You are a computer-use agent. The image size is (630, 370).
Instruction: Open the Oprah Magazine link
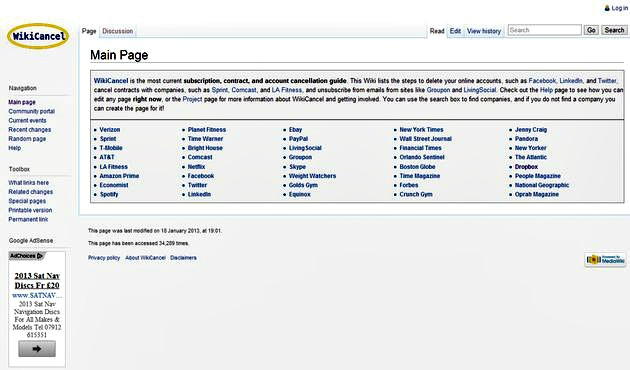click(537, 194)
